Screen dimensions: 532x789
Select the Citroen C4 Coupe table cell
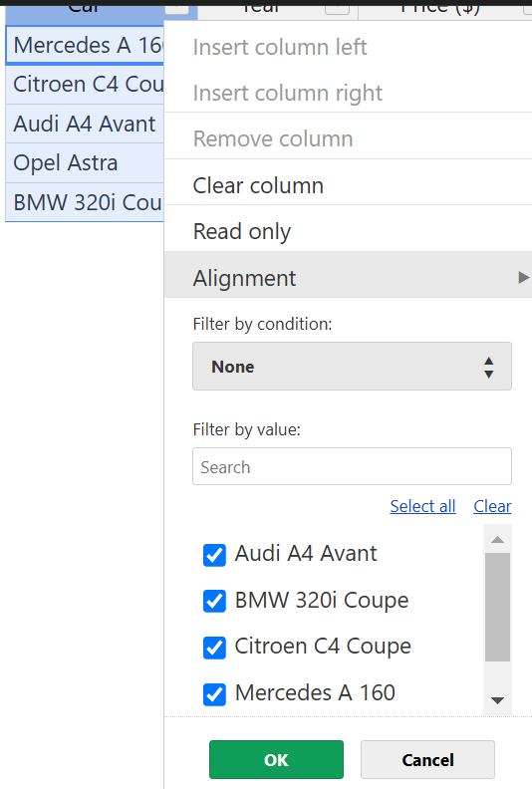pos(85,85)
